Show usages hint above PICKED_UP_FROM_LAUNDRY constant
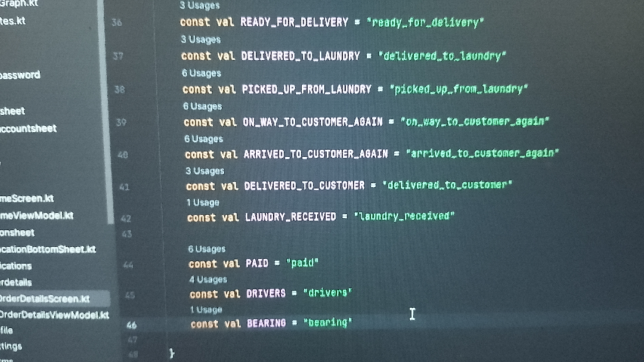644x362 pixels. pos(202,73)
